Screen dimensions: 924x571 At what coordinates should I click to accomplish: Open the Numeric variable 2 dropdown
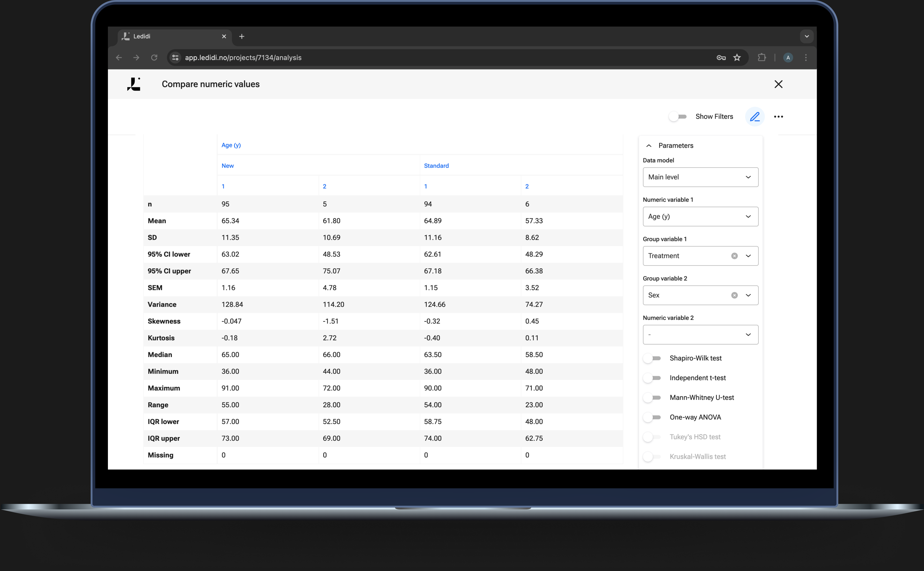(700, 335)
